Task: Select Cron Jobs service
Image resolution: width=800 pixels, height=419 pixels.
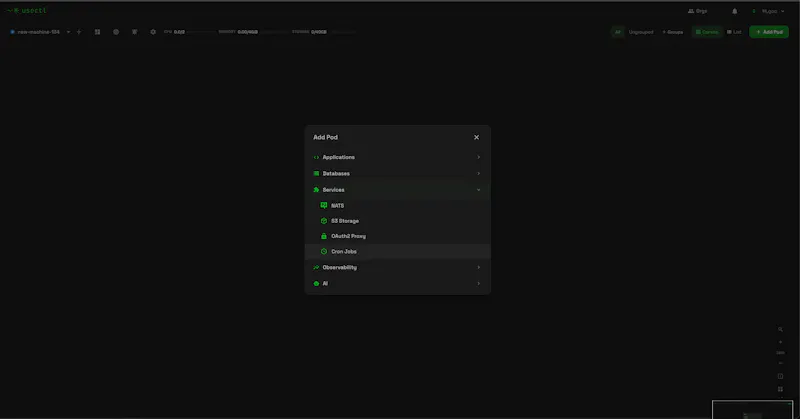Action: coord(397,252)
